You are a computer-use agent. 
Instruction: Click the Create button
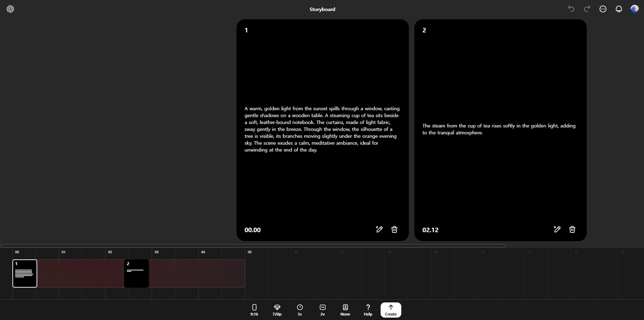pyautogui.click(x=391, y=310)
